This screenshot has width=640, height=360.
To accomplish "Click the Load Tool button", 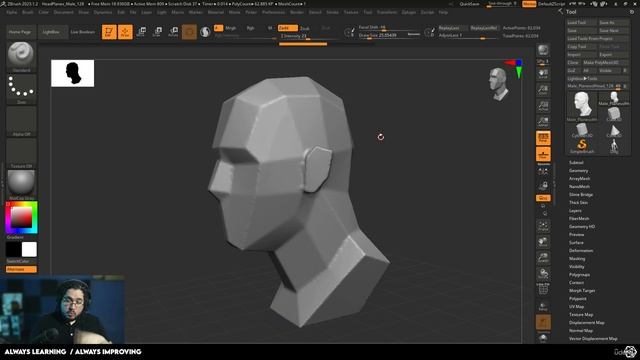I will [582, 22].
